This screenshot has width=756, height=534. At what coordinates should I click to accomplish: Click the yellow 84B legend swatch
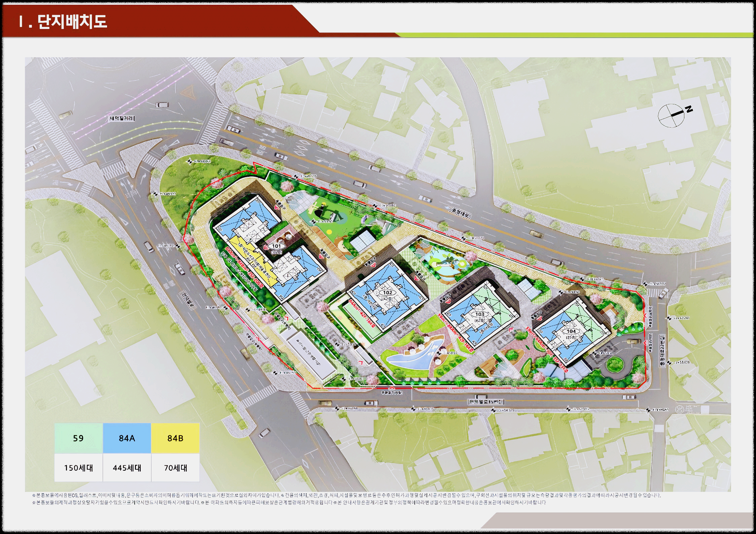tap(175, 438)
